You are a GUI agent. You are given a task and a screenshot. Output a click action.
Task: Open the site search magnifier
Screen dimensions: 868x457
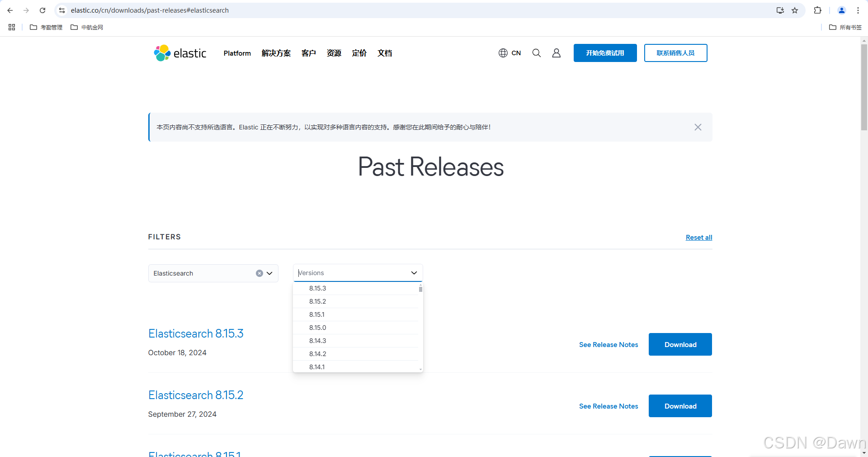tap(536, 53)
